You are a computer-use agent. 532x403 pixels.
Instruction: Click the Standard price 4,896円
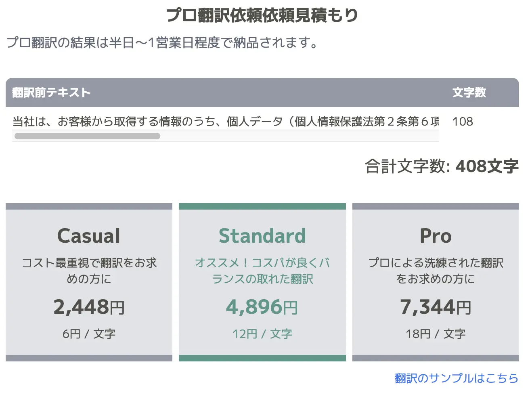[262, 307]
